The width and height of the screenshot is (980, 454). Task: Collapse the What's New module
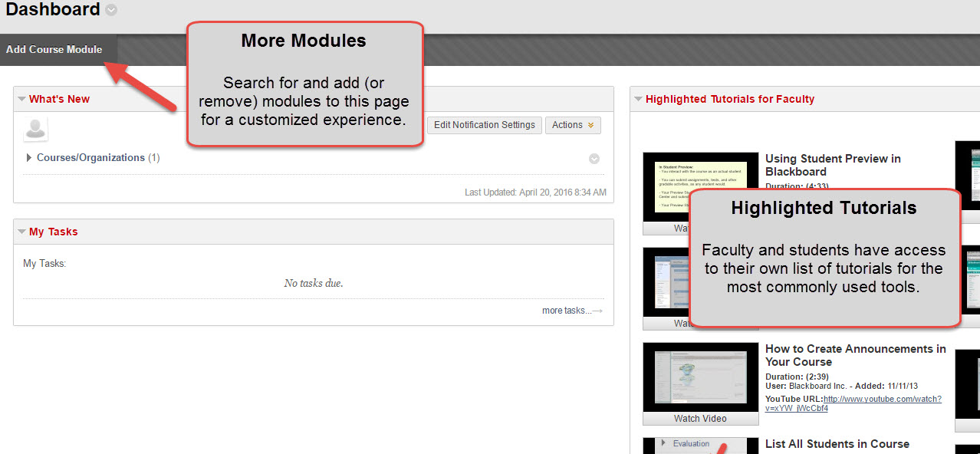tap(22, 99)
